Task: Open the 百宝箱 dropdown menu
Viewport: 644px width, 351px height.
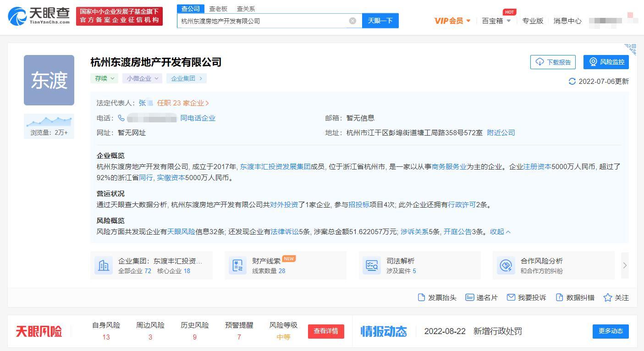Action: [496, 21]
